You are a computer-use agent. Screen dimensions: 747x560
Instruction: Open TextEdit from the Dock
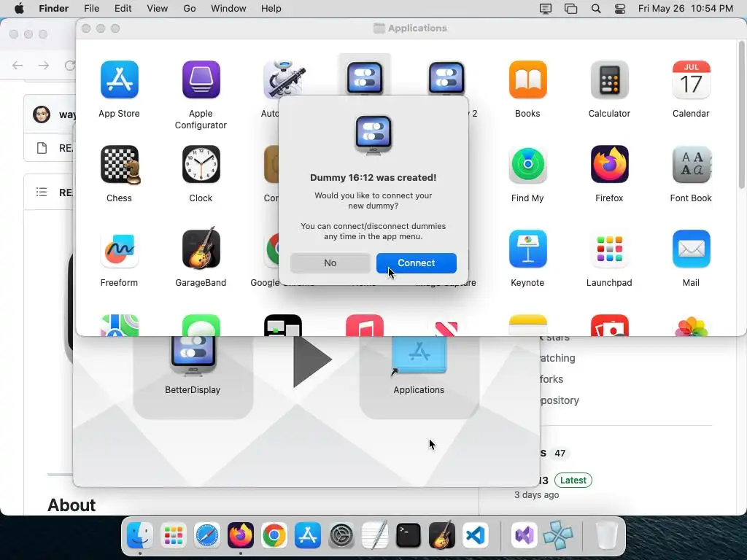(375, 536)
